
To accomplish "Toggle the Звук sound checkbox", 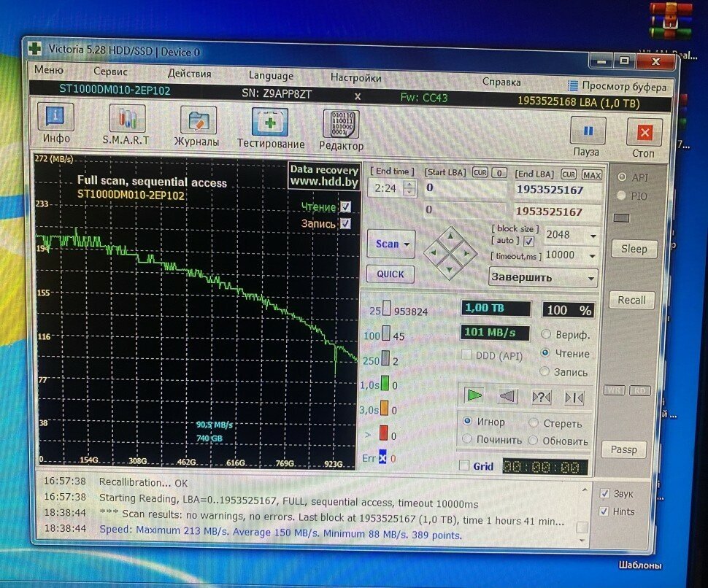I will click(x=604, y=492).
